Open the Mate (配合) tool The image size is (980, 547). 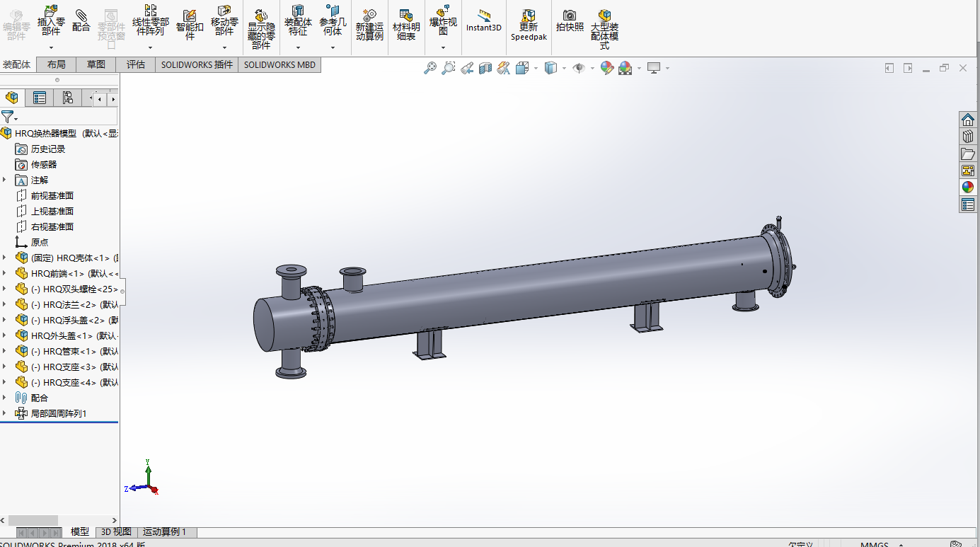(81, 21)
